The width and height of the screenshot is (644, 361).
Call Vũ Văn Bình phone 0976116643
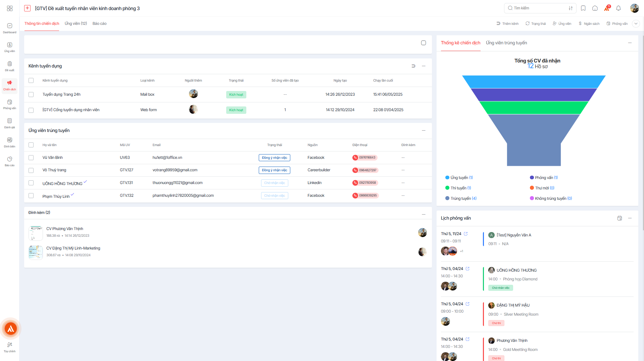pyautogui.click(x=365, y=157)
